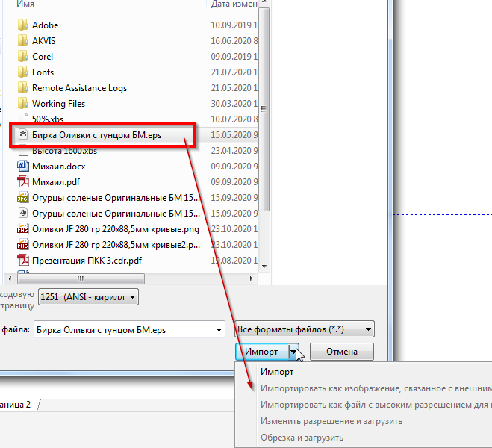Select EPS icon of Бирка Оливки file

[x=23, y=134]
